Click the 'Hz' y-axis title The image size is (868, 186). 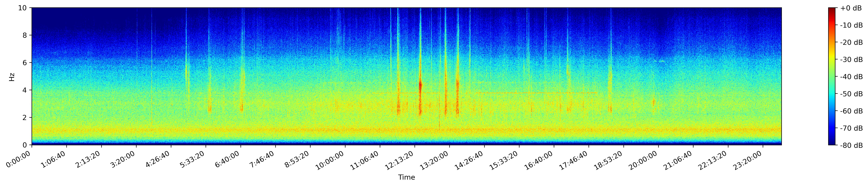tap(12, 77)
